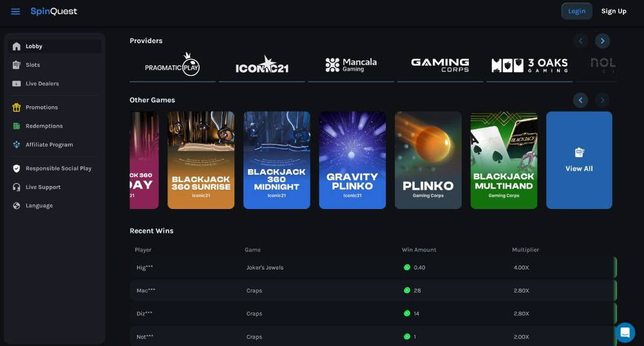644x346 pixels.
Task: Click the Responsible Social Play shield icon
Action: (17, 168)
